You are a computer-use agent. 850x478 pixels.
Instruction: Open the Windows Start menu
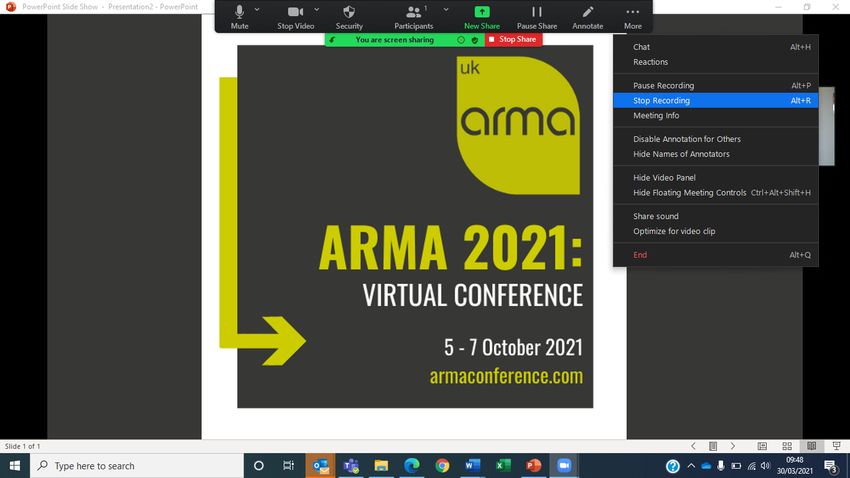point(15,466)
